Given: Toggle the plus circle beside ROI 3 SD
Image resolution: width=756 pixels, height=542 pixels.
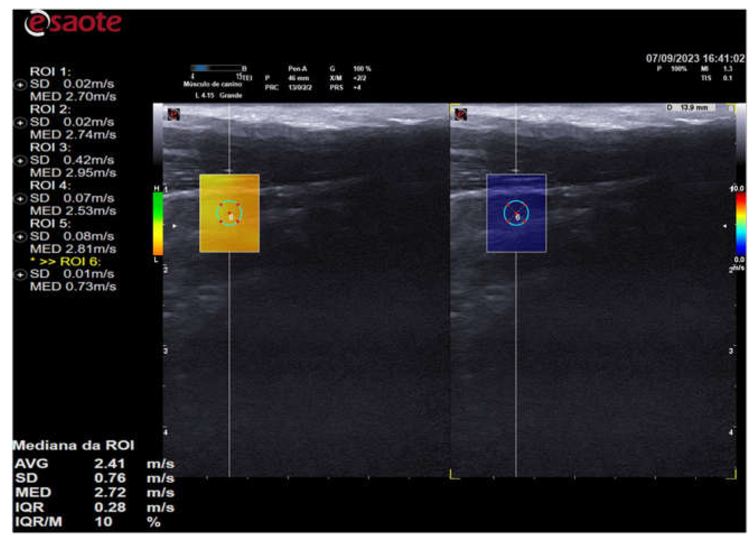Looking at the screenshot, I should click(20, 161).
